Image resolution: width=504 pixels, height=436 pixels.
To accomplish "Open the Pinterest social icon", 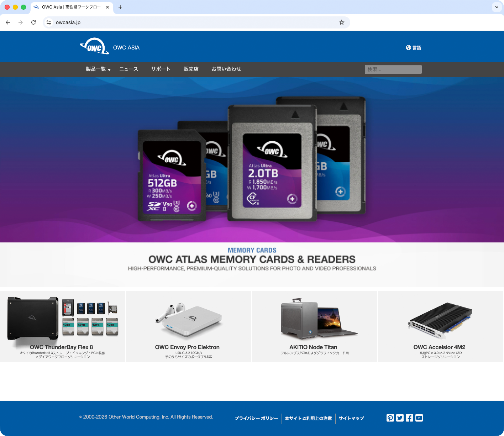I will point(390,418).
